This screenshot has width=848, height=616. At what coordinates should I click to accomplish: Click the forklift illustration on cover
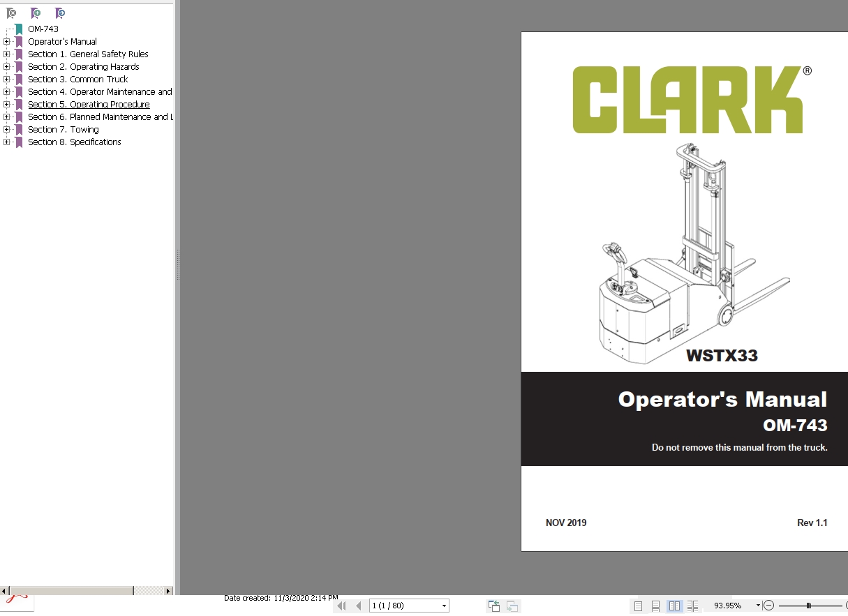point(694,253)
